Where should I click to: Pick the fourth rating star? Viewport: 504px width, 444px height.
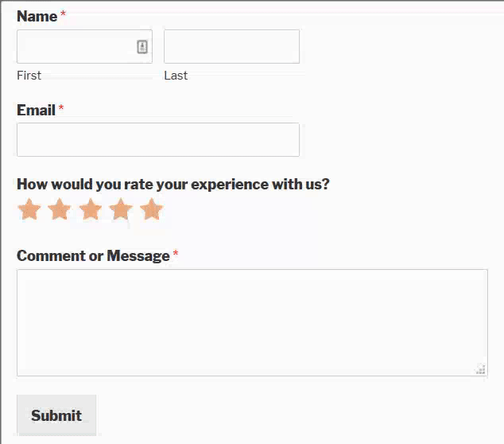click(x=121, y=208)
